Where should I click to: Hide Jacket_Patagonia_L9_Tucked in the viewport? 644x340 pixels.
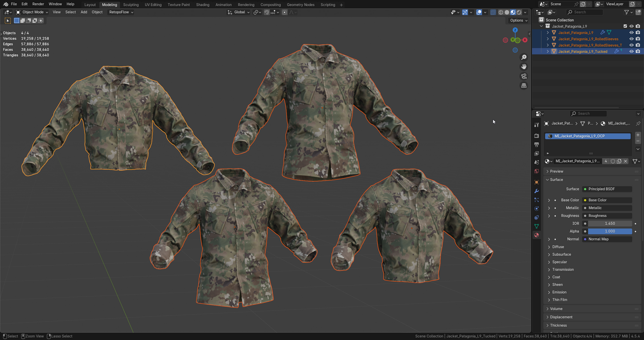(x=632, y=51)
